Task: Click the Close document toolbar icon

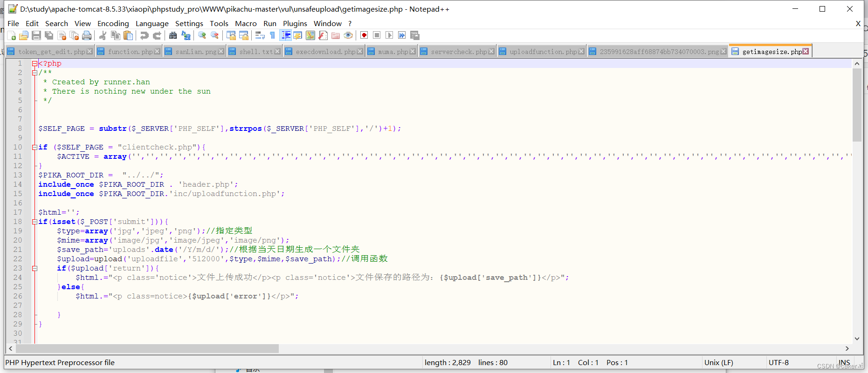Action: 62,35
